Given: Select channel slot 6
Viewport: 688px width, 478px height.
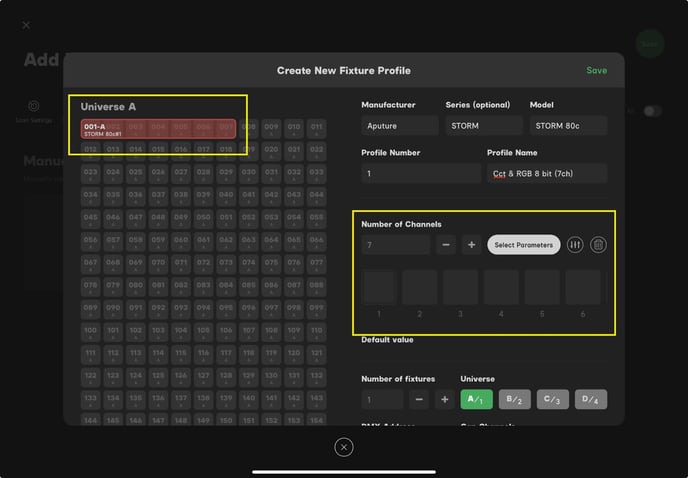Looking at the screenshot, I should tap(583, 288).
